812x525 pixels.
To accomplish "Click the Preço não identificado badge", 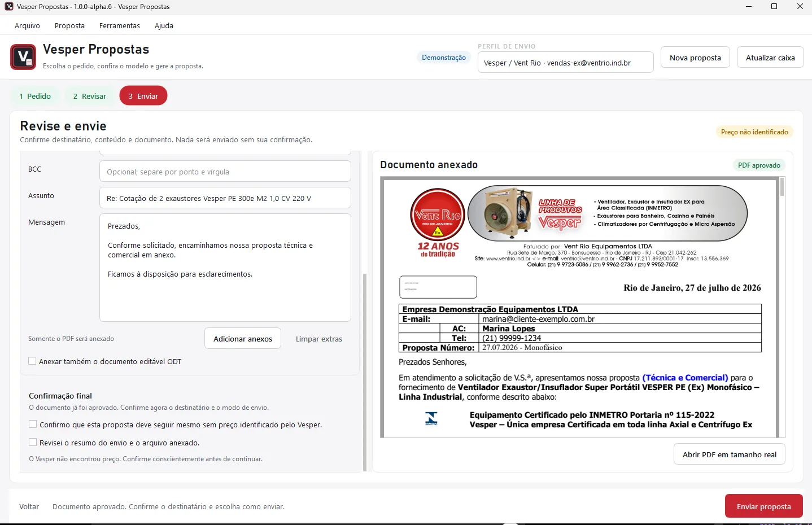I will click(754, 132).
